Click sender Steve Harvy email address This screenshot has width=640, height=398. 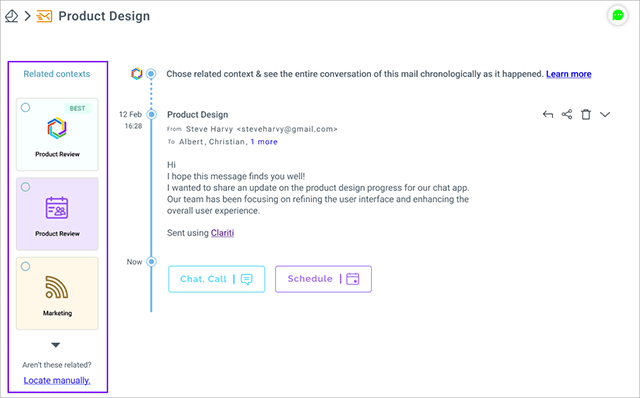(287, 129)
